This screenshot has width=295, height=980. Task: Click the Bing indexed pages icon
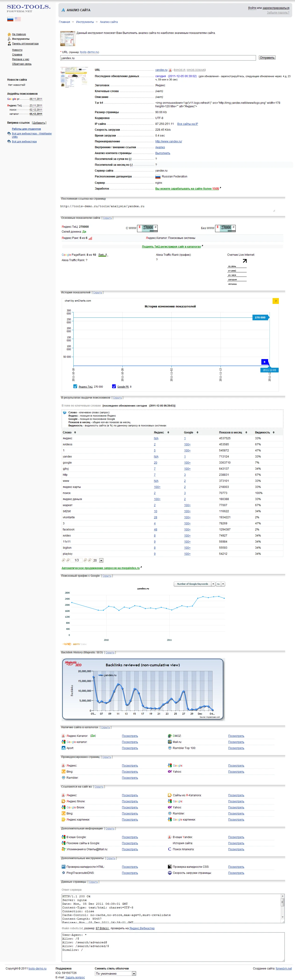click(64, 771)
